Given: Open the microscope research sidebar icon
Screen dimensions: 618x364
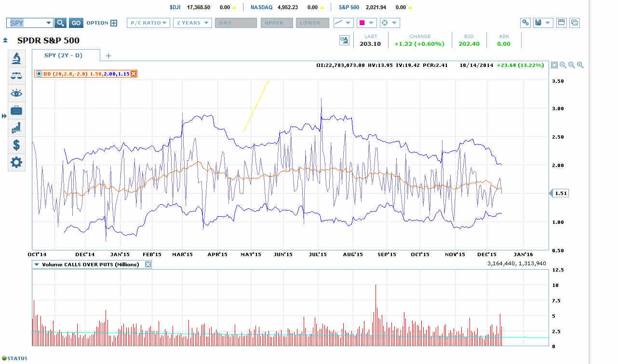Looking at the screenshot, I should [16, 59].
